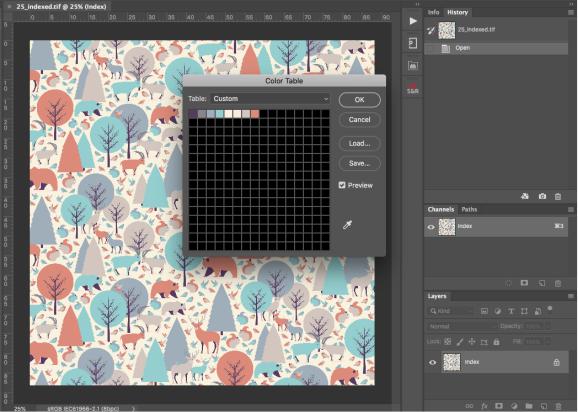The height and width of the screenshot is (412, 578).
Task: Confirm Color Table with OK button
Action: tap(359, 100)
